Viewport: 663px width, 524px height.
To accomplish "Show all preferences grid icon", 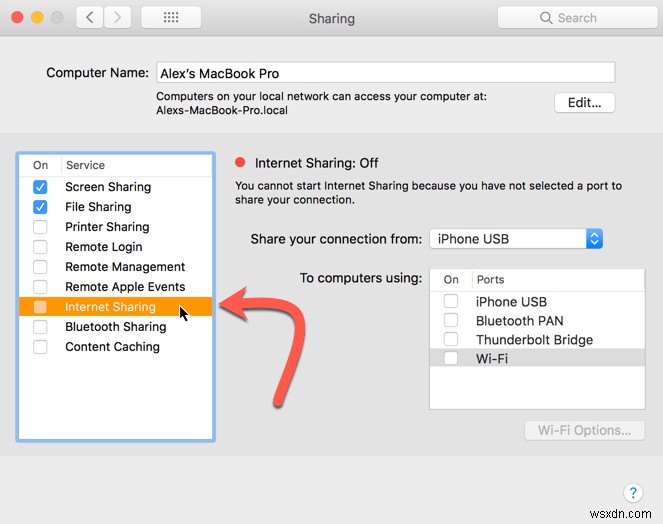I will click(171, 17).
